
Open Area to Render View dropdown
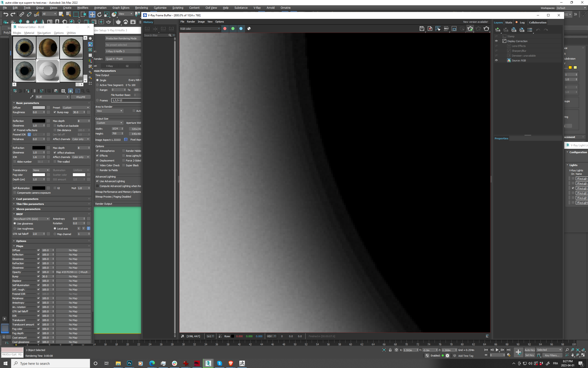click(109, 111)
